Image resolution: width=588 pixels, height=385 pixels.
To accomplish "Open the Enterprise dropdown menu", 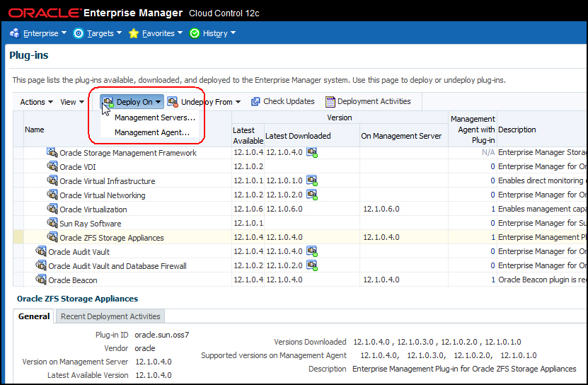I will [x=45, y=33].
